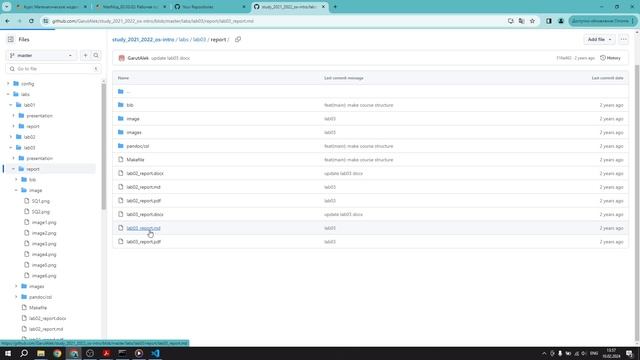Open the Adobe Acrobat taskbar icon
The height and width of the screenshot is (360, 640).
point(106,353)
